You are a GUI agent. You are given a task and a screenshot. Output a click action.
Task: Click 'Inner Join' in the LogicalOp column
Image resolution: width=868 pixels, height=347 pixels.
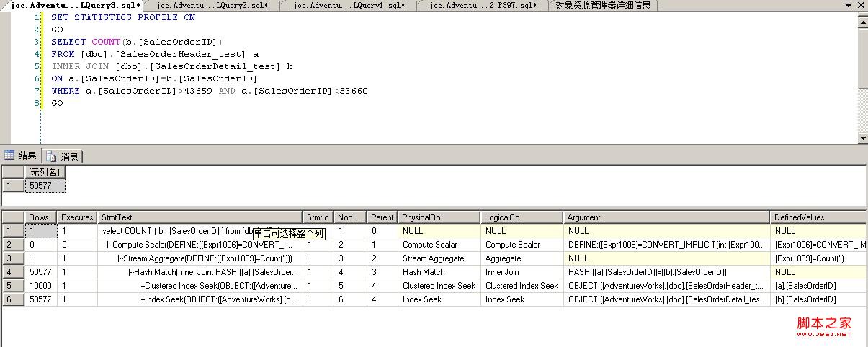[x=522, y=272]
